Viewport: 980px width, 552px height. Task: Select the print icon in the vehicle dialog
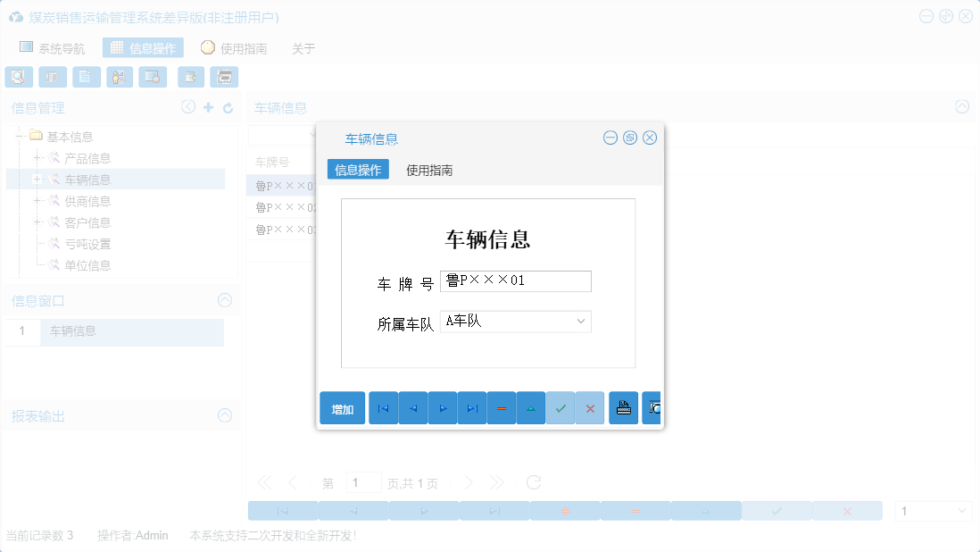[623, 407]
